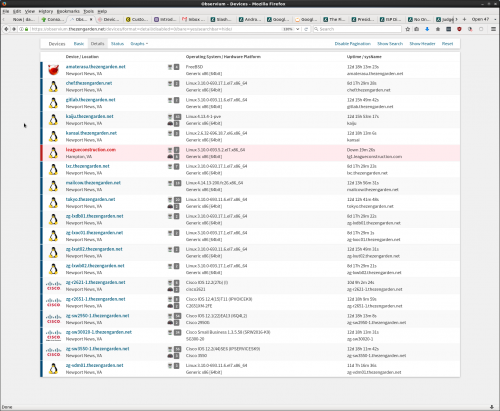The width and height of the screenshot is (500, 411).
Task: Click Show Search link
Action: [390, 44]
